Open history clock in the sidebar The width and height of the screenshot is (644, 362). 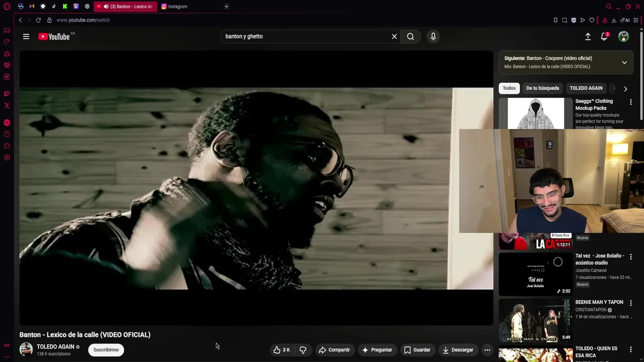point(7,134)
